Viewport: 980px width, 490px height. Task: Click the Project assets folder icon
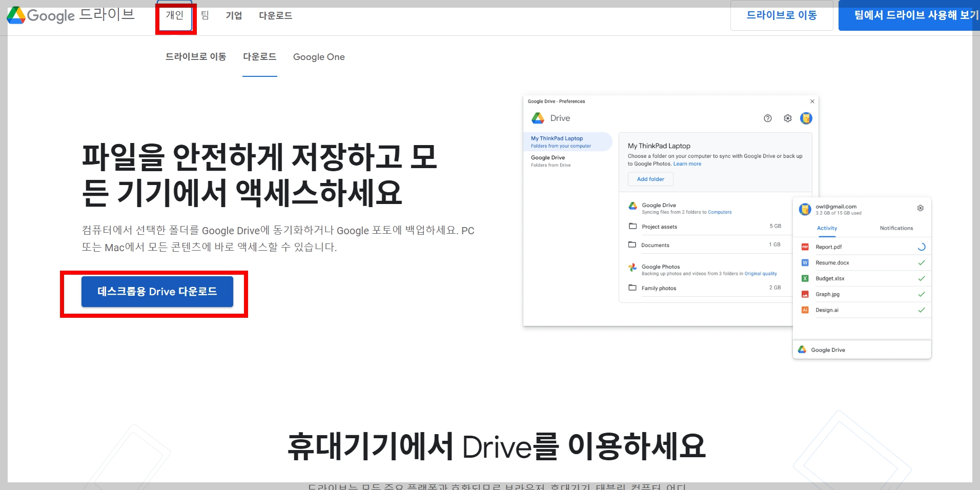tap(632, 226)
